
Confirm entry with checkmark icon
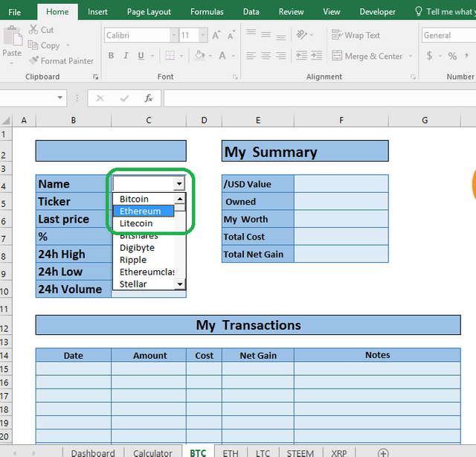tap(124, 98)
